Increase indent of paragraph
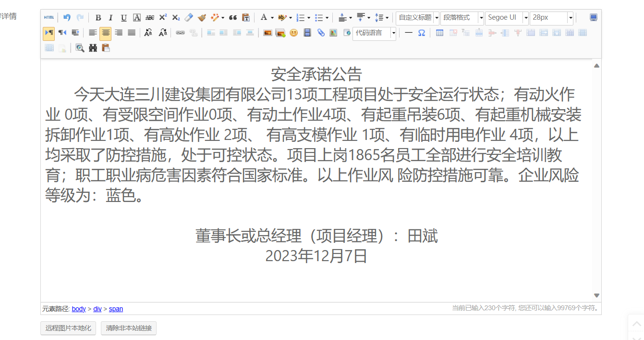Screen dimensions: 644x340 pos(75,33)
